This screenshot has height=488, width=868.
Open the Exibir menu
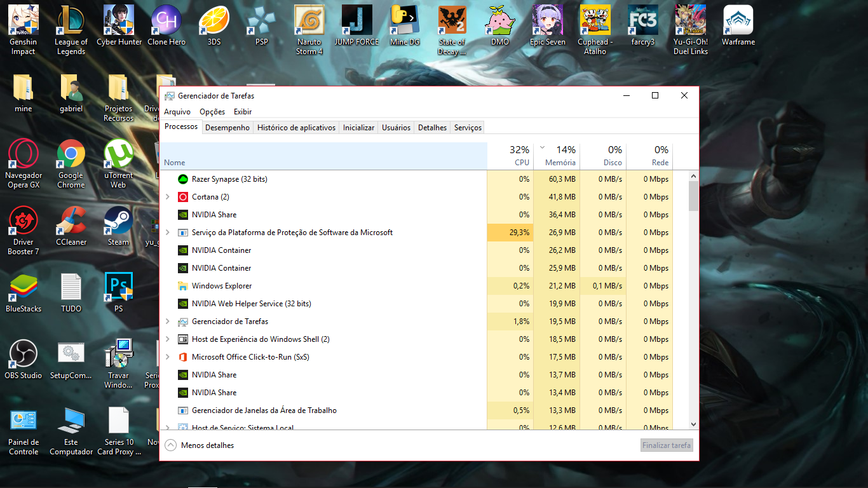243,112
